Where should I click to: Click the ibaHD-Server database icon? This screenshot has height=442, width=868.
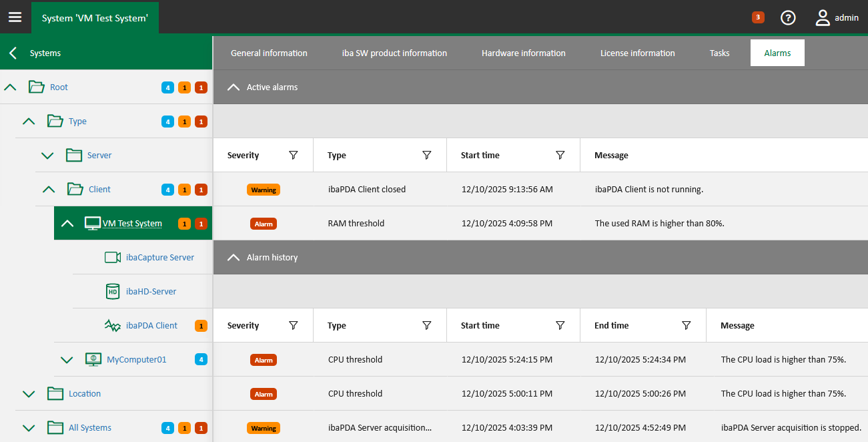113,292
